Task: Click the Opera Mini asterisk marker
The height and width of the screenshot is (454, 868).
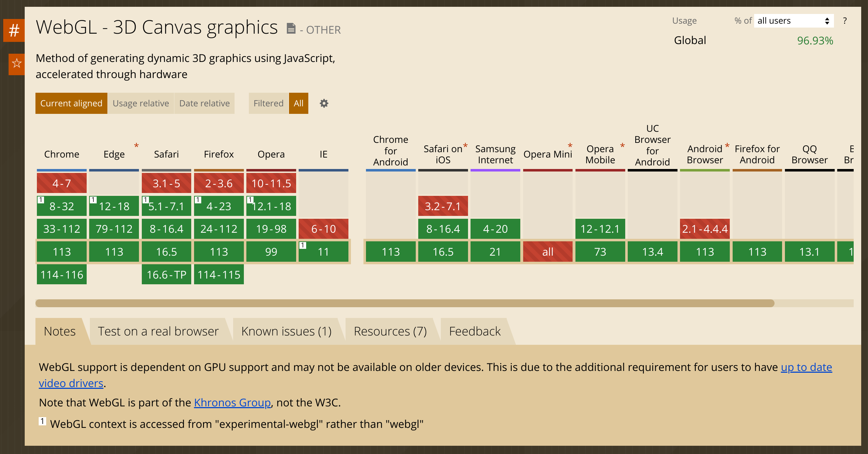Action: point(570,146)
